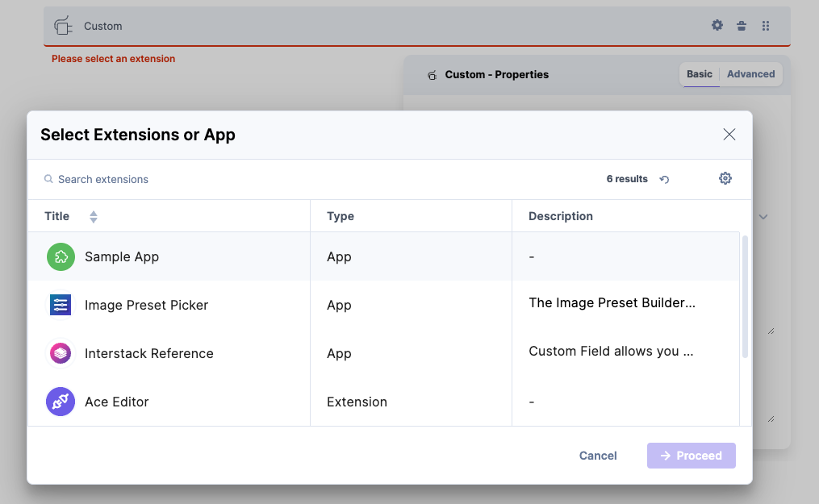
Task: Click the Interstack Reference icon
Action: (61, 353)
